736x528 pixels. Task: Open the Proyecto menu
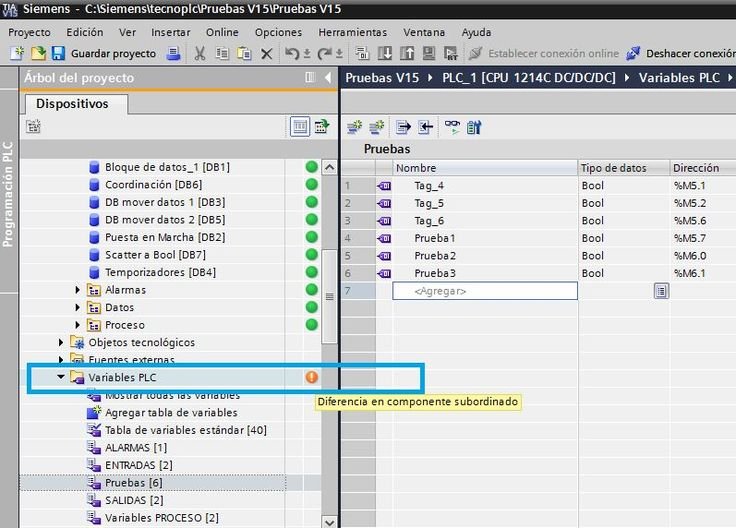coord(30,32)
